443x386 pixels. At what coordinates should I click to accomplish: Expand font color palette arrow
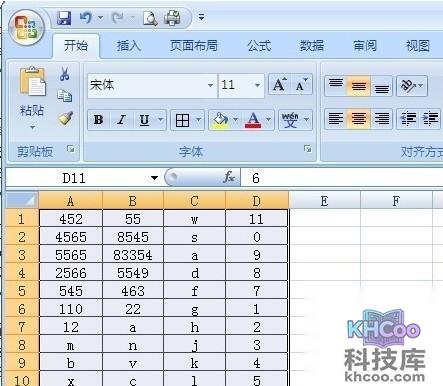click(x=268, y=119)
